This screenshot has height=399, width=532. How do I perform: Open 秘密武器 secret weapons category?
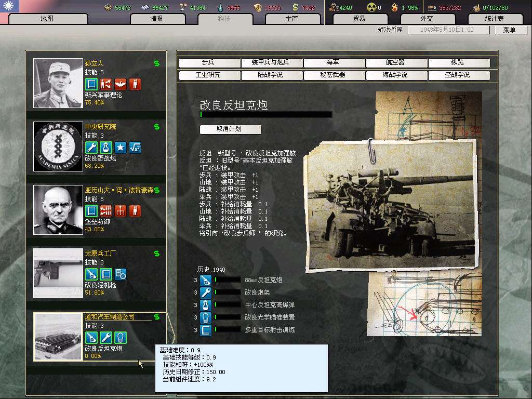[334, 75]
